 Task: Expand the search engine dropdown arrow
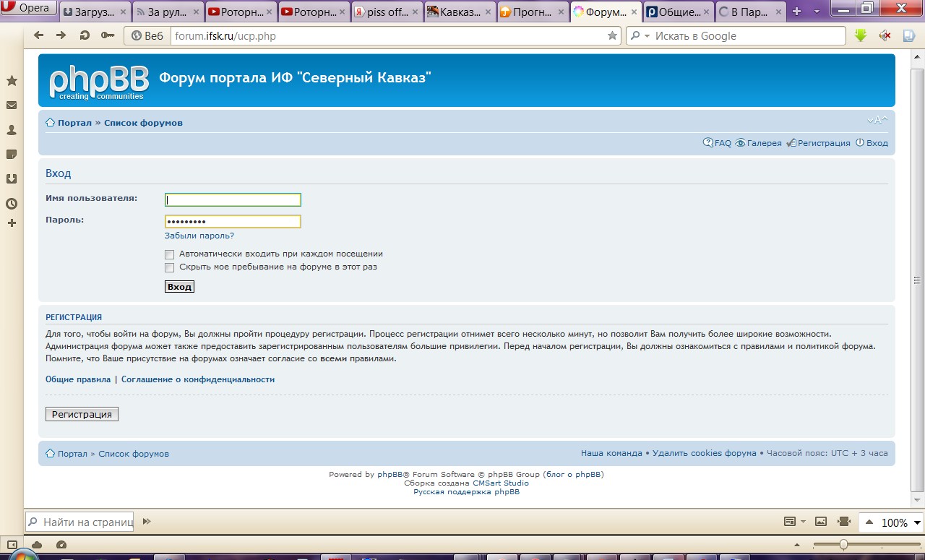pos(647,36)
